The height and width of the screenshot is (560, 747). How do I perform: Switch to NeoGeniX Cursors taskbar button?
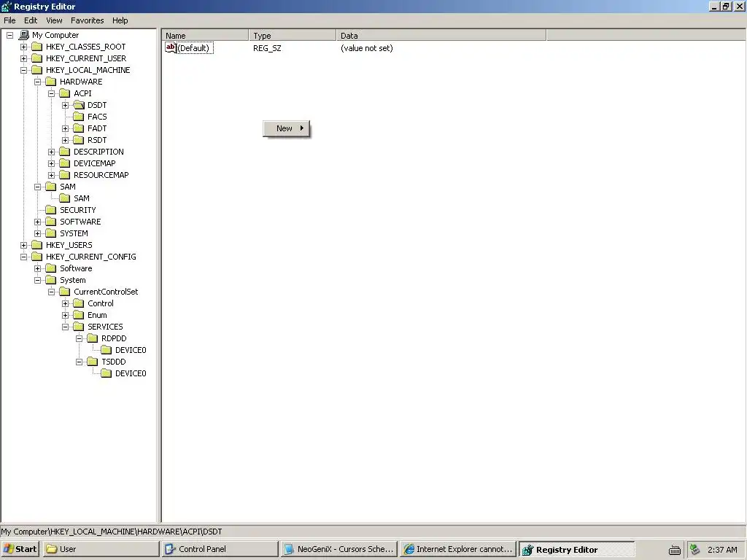click(x=338, y=549)
